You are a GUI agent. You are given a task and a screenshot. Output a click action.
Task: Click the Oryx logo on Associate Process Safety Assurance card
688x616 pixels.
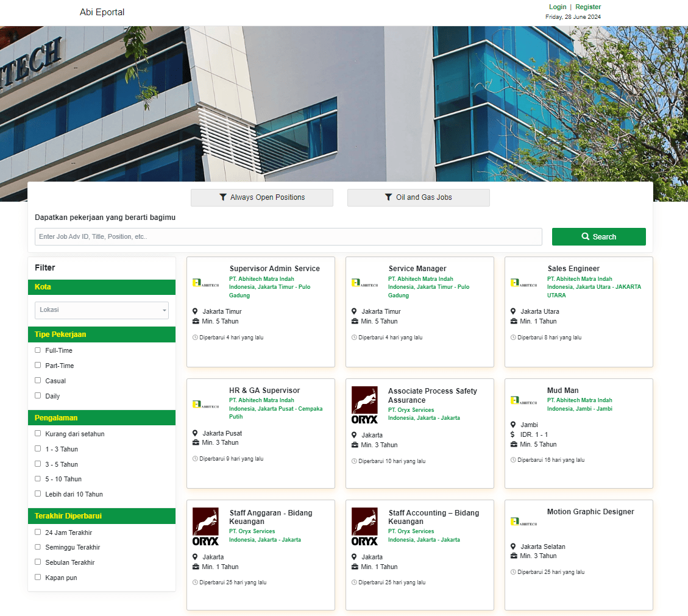[364, 405]
